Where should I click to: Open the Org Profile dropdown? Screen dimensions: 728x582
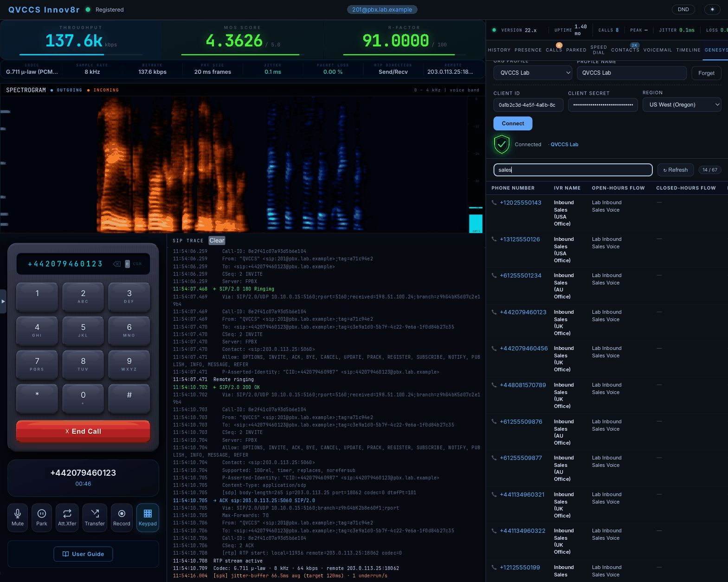[533, 73]
